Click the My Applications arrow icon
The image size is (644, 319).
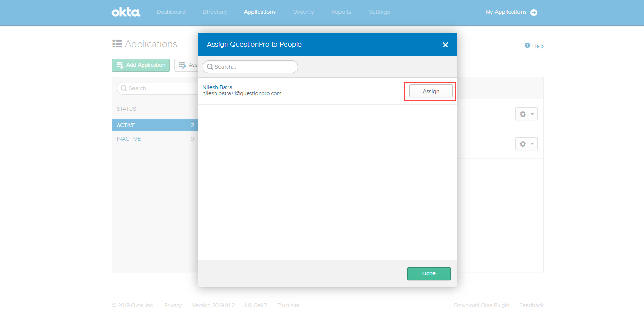[534, 12]
